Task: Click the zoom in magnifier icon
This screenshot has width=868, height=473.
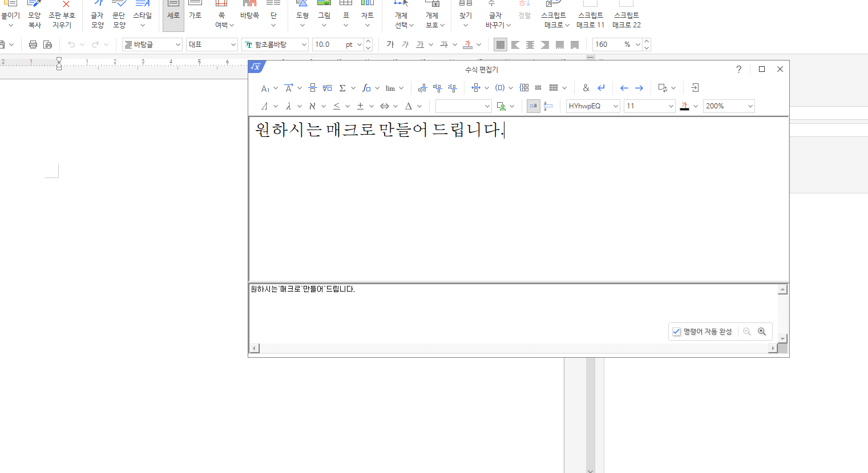Action: coord(762,331)
